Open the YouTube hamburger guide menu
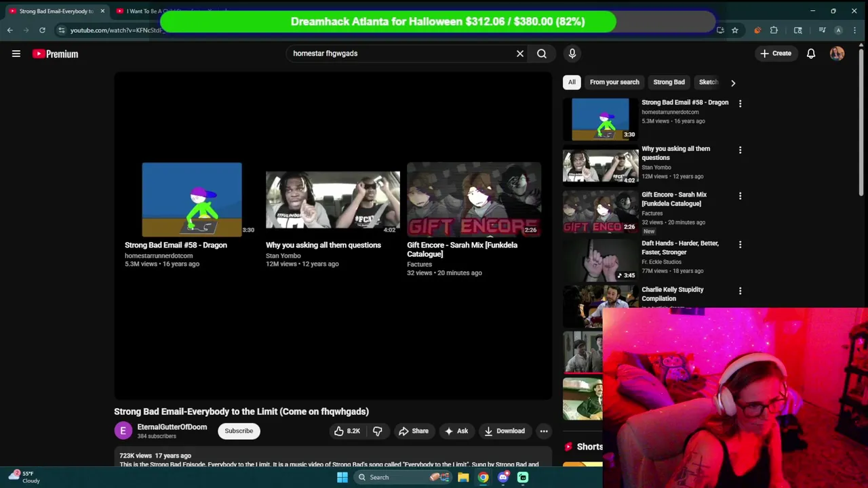The width and height of the screenshot is (868, 488). click(16, 54)
